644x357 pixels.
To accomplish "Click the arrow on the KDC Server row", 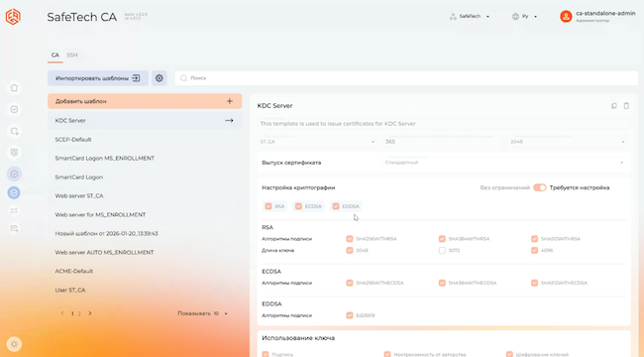I will (229, 121).
